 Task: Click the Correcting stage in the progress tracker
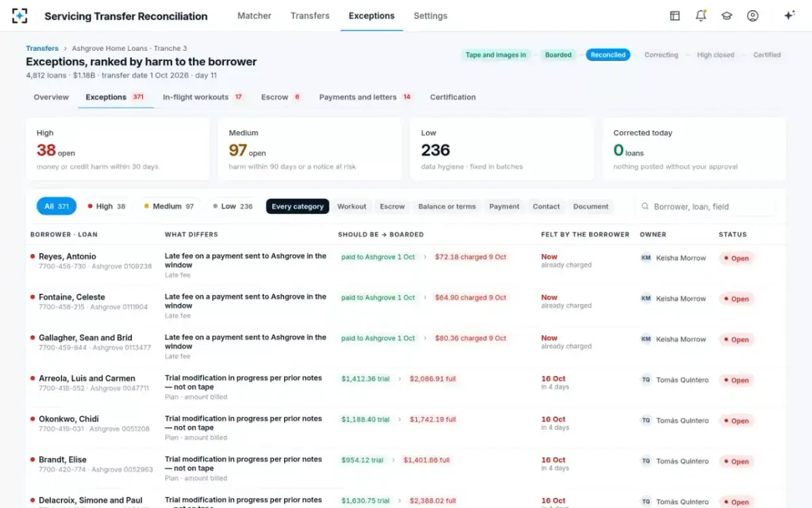pos(661,55)
